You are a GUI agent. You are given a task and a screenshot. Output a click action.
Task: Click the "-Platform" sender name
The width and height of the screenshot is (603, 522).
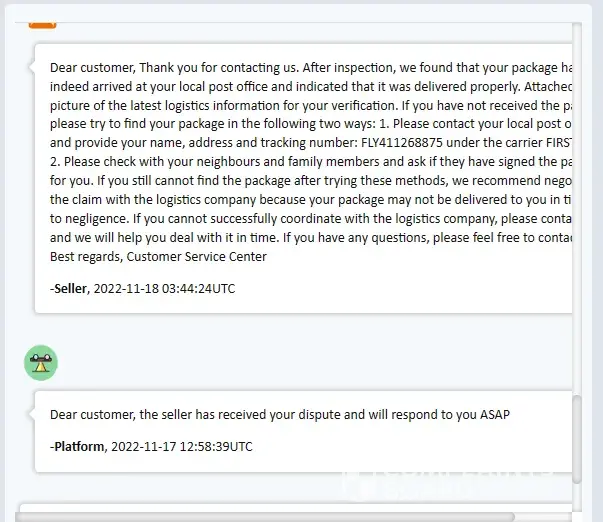pos(77,447)
